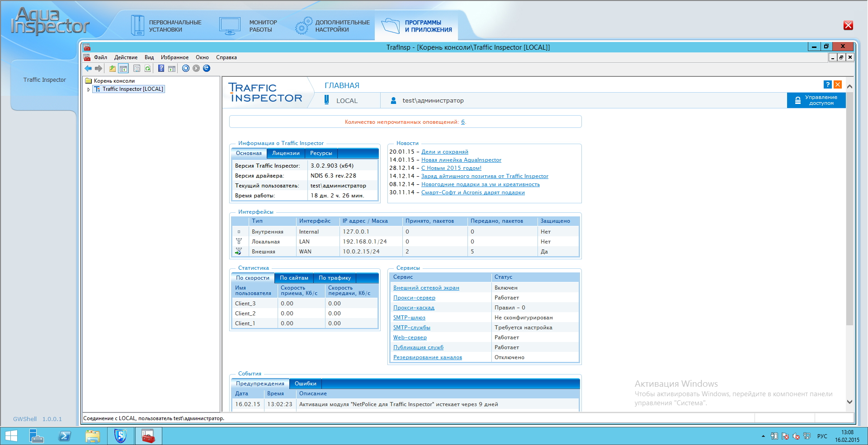Click the blue Help question-mark toolbar icon

[x=161, y=68]
